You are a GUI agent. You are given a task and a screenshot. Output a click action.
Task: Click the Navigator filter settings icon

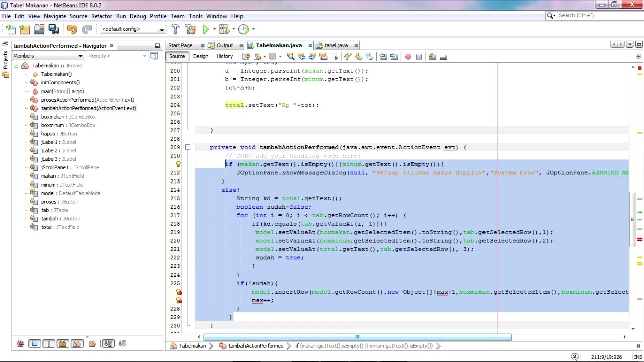pyautogui.click(x=154, y=56)
